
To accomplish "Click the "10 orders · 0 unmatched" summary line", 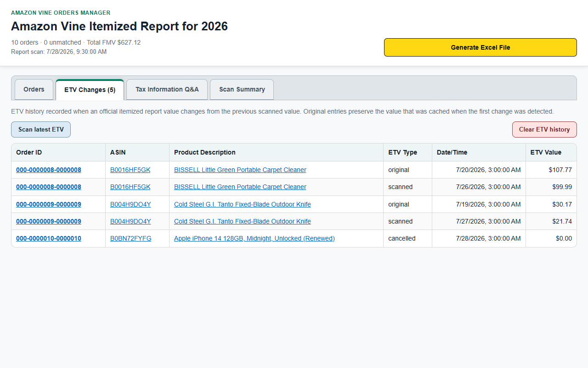I will (x=76, y=42).
